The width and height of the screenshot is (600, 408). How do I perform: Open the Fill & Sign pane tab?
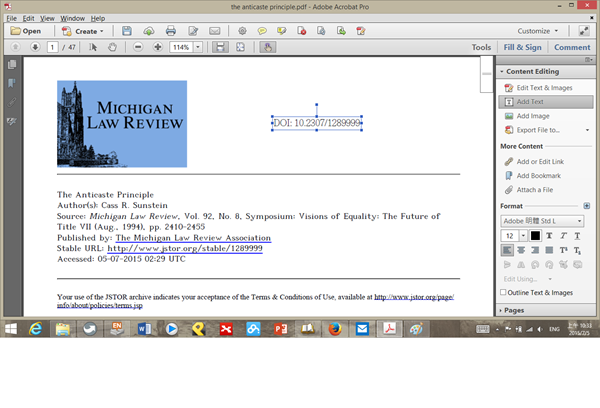coord(522,47)
